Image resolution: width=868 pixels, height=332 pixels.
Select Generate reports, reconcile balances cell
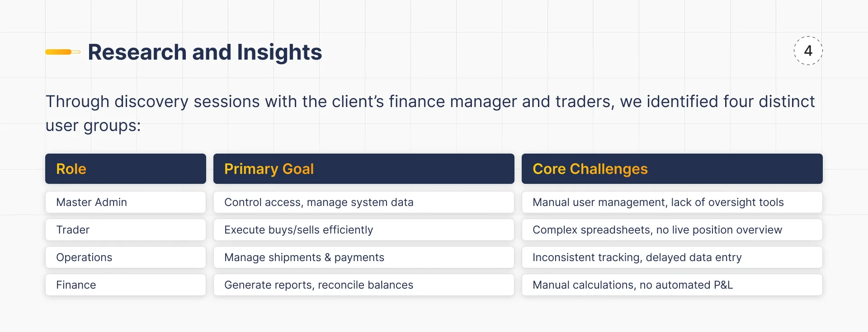363,285
